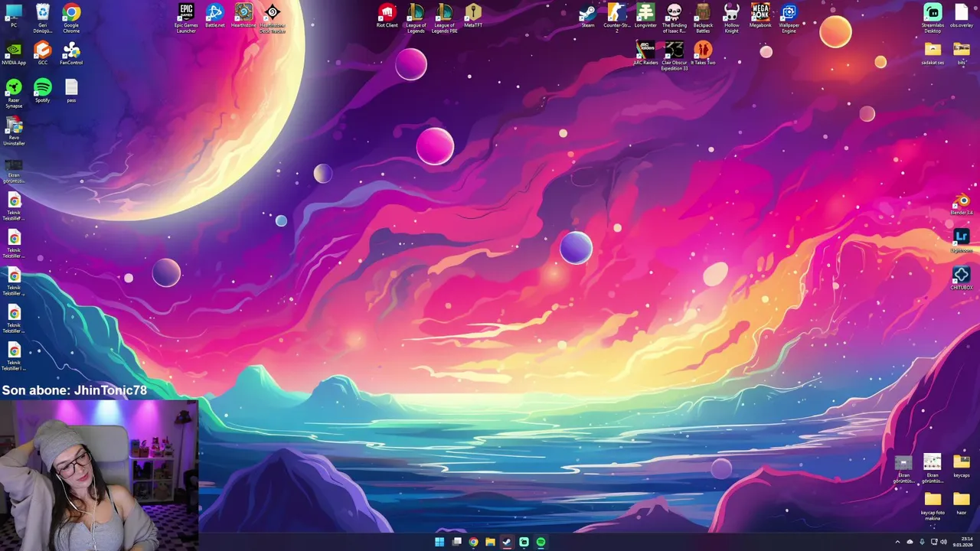This screenshot has height=551, width=980.
Task: Open the keycaps folder
Action: pos(962,465)
